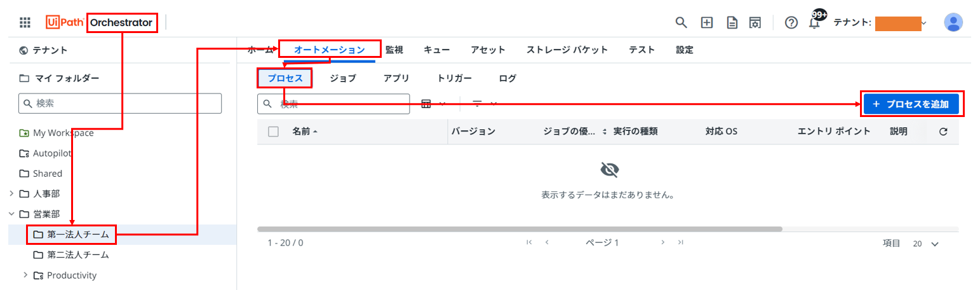Open the items per page dropdown
Viewport: 980px width, 290px height.
pyautogui.click(x=926, y=244)
